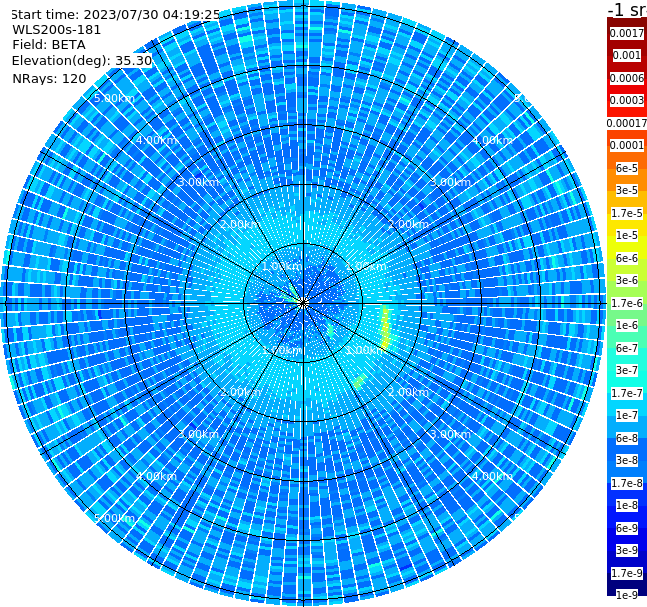
Task: Click the northeast 3.00km ring label
Action: [450, 182]
